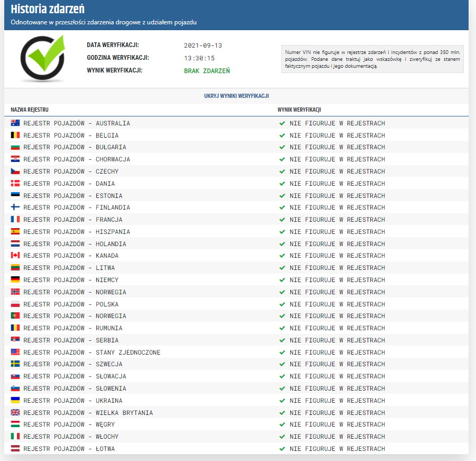Click the VIN information notice box
The height and width of the screenshot is (461, 476).
[372, 59]
